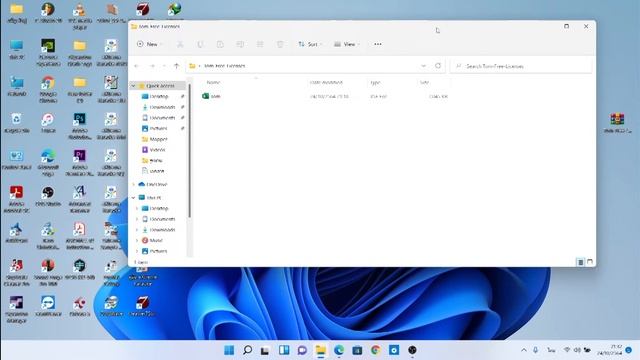
Task: Show hidden system tray icons chevron
Action: tap(524, 350)
